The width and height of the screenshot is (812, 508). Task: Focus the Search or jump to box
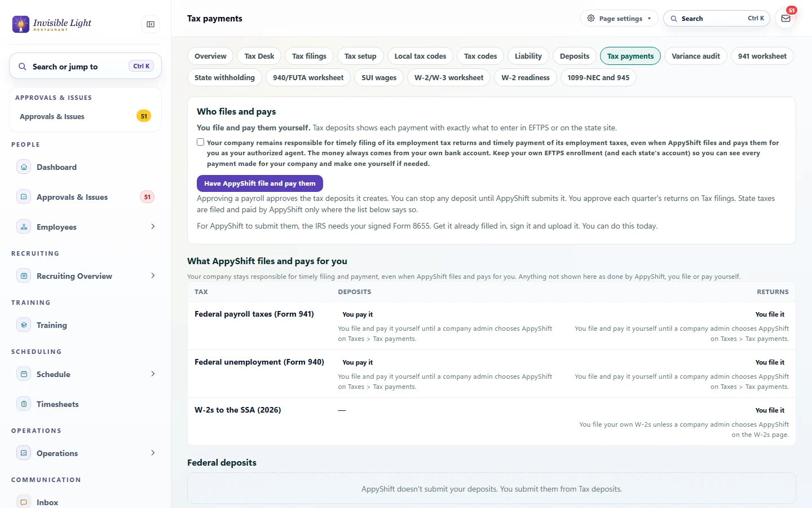85,67
